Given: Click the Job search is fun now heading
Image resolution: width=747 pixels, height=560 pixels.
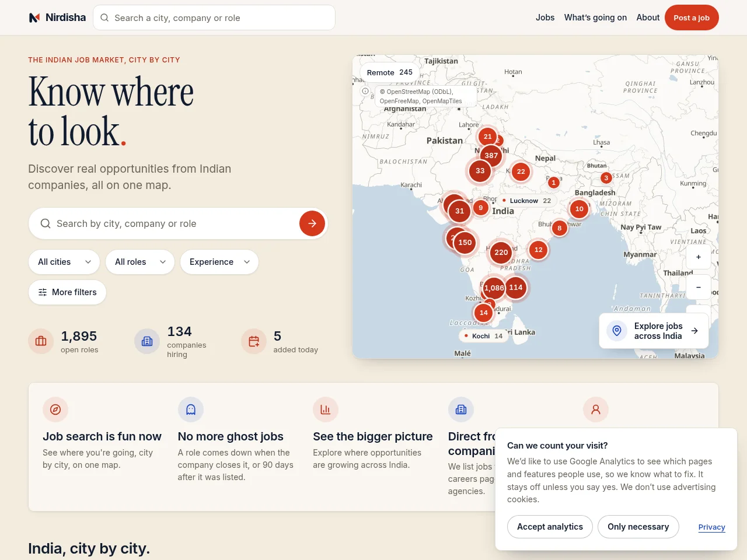Looking at the screenshot, I should click(102, 436).
